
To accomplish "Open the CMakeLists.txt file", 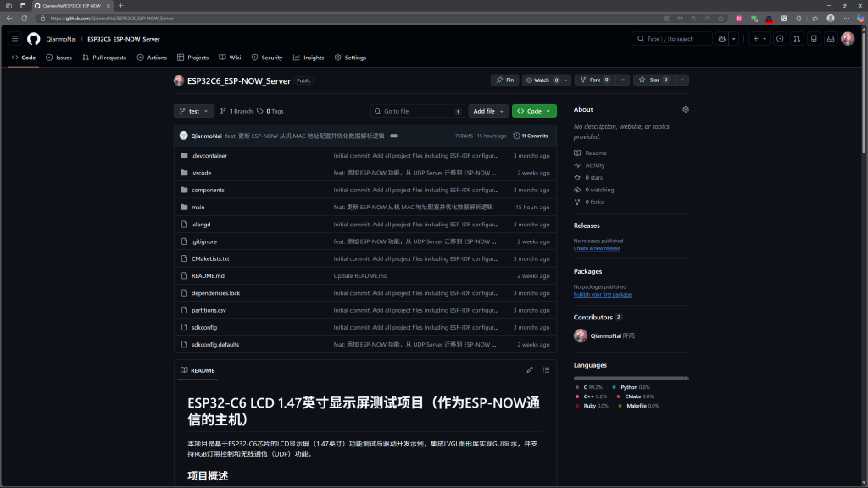I will pos(210,258).
